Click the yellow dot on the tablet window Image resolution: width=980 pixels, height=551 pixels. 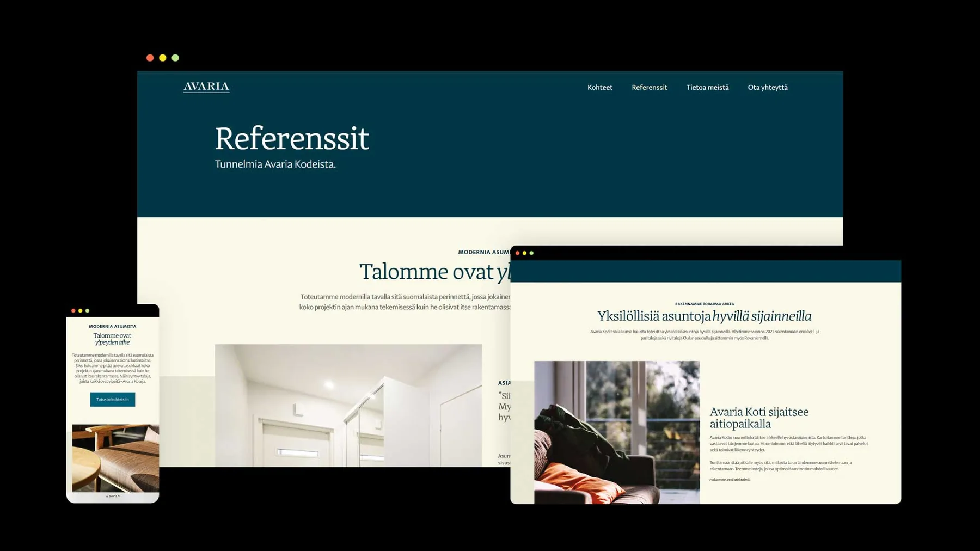click(x=524, y=253)
